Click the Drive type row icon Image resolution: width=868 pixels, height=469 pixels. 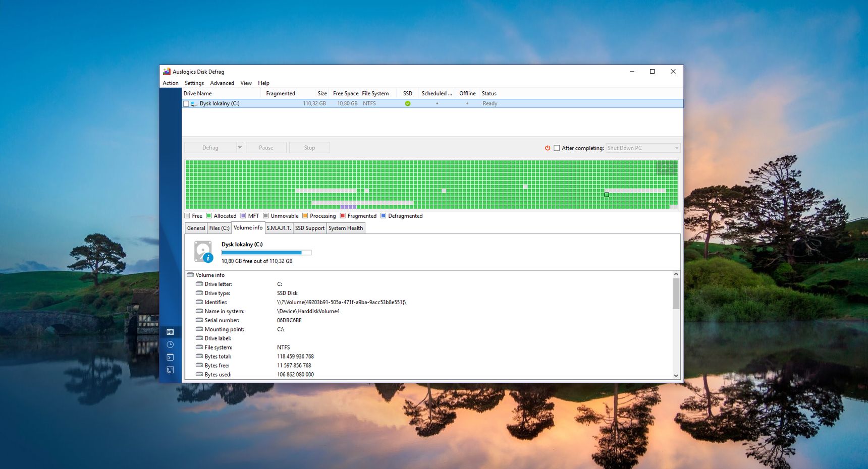(199, 293)
